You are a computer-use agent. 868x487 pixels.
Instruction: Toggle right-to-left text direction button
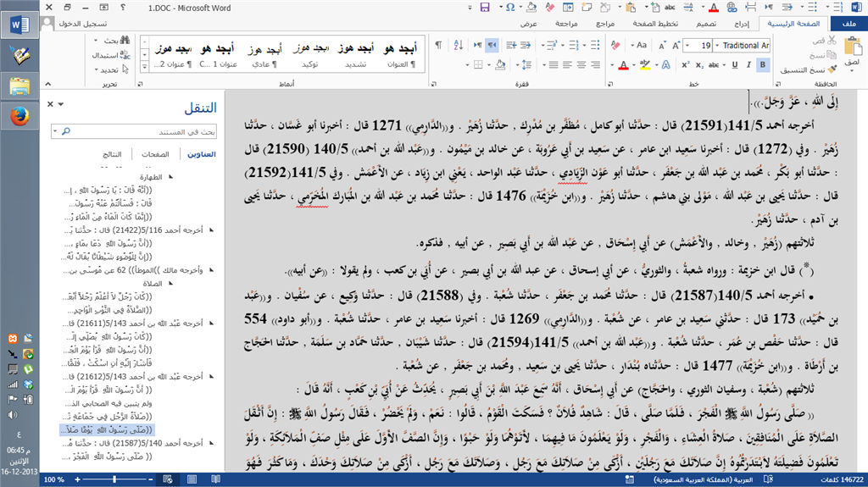[x=492, y=45]
